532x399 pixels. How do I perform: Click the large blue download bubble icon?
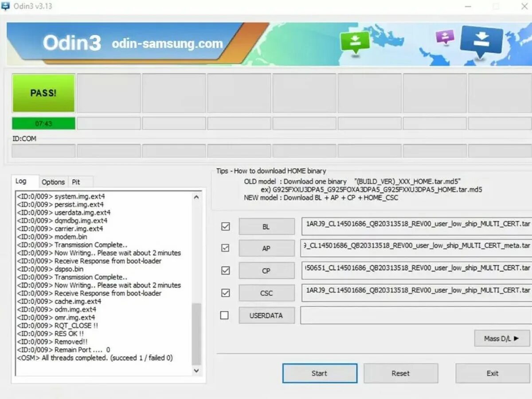[x=481, y=41]
